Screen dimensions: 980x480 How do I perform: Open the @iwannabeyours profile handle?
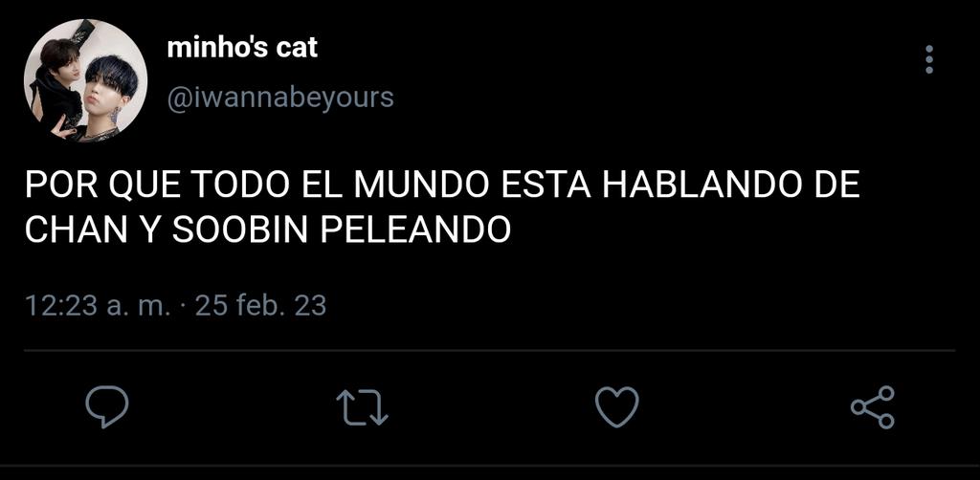280,98
